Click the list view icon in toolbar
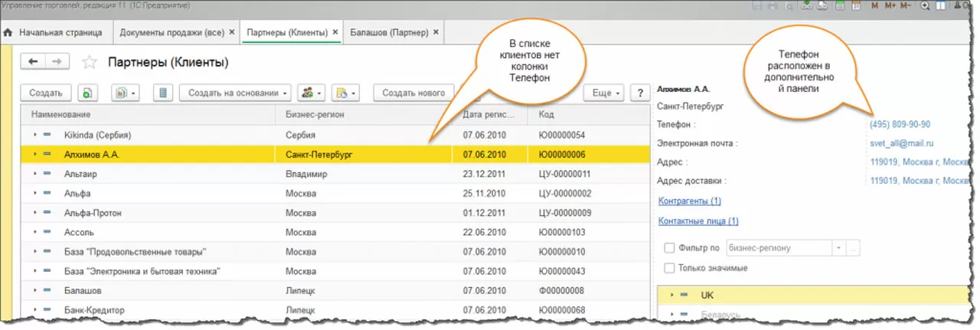This screenshot has width=980, height=330. tap(162, 93)
